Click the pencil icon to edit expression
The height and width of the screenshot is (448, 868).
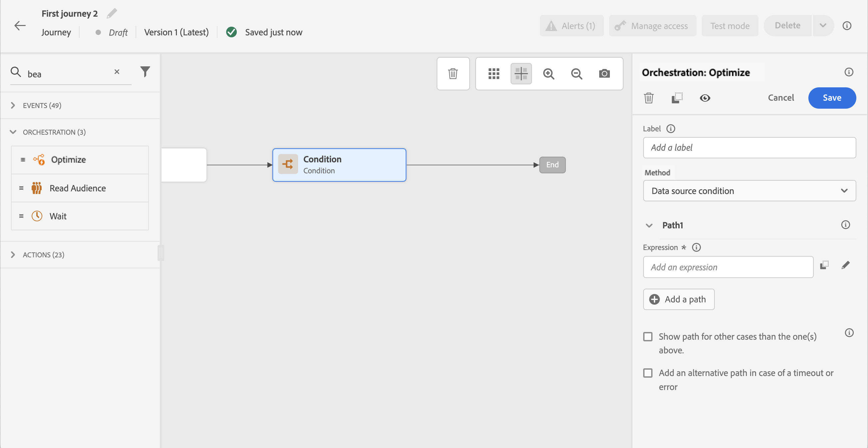pos(845,265)
